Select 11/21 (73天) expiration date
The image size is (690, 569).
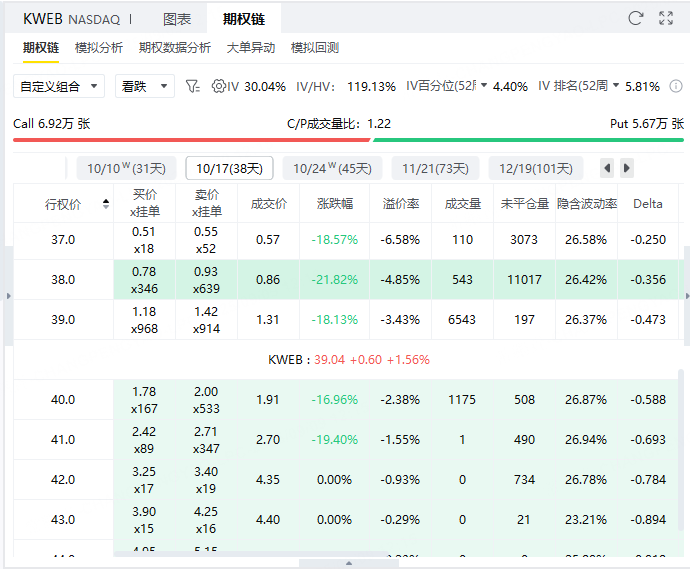tap(435, 168)
